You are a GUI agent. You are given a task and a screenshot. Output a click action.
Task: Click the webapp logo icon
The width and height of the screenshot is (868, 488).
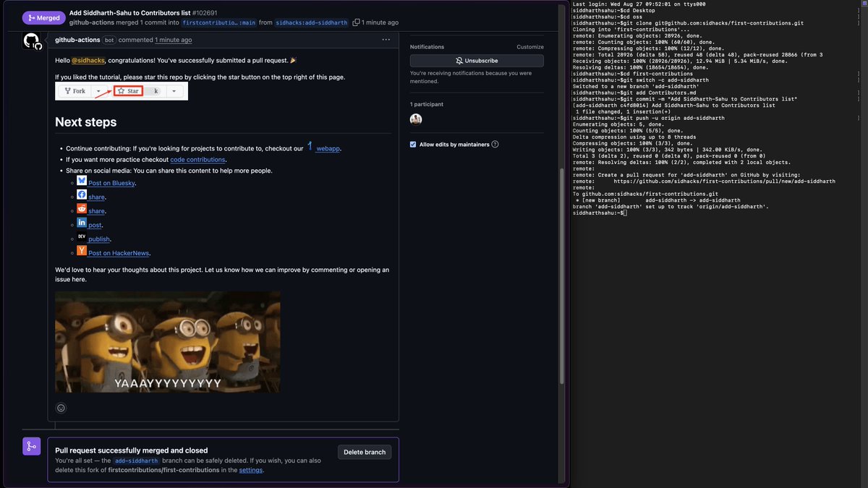(x=310, y=146)
